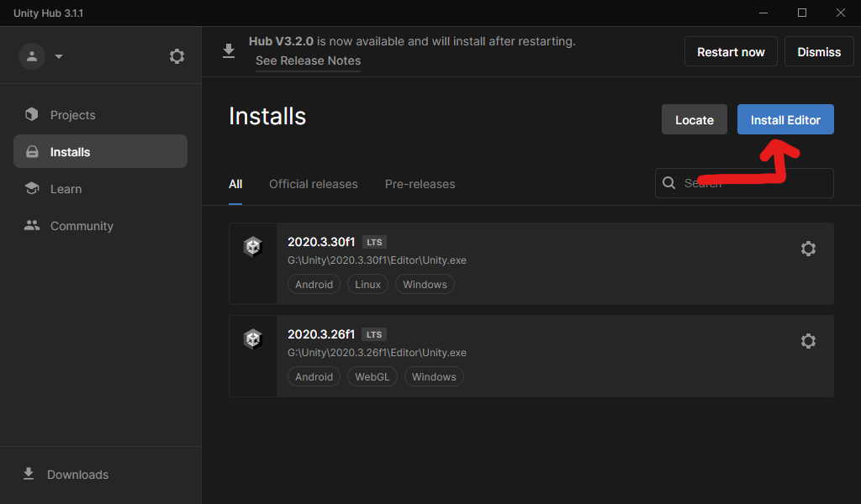Focus the installs search field
The width and height of the screenshot is (861, 504).
(x=744, y=182)
